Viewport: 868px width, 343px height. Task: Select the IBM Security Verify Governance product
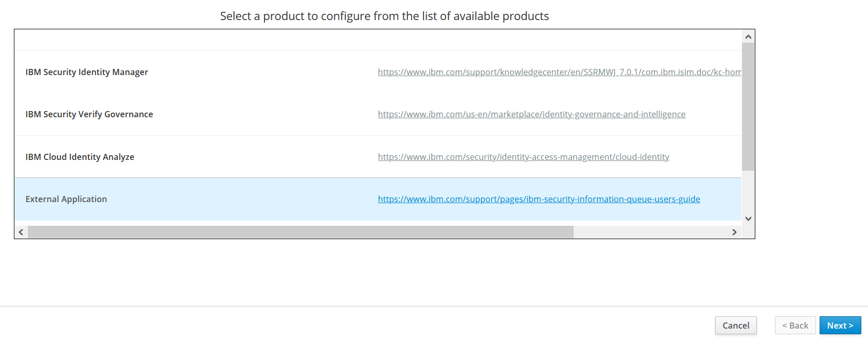pyautogui.click(x=89, y=114)
